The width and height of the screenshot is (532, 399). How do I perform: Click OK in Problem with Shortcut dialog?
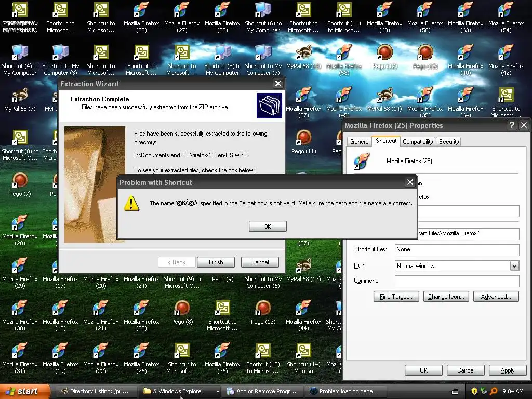coord(268,227)
